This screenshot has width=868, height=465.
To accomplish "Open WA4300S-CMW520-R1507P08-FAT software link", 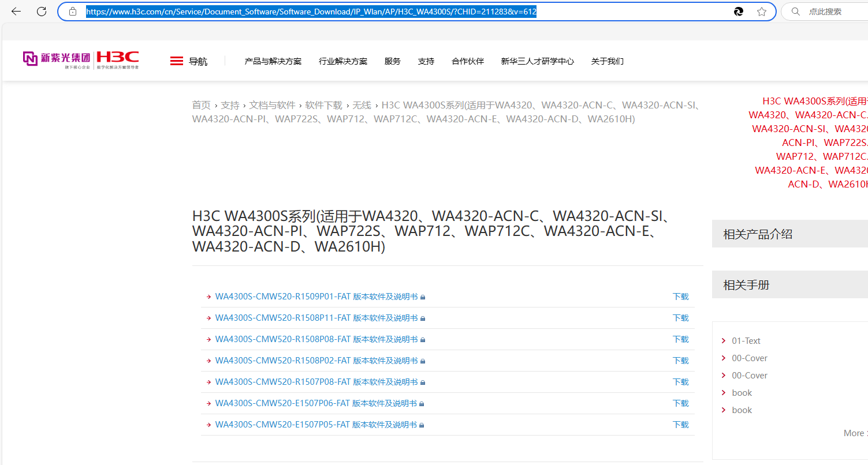I will point(316,382).
